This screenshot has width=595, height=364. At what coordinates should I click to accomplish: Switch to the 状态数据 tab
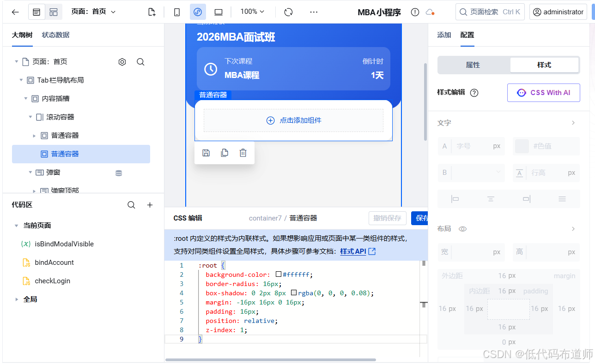55,35
